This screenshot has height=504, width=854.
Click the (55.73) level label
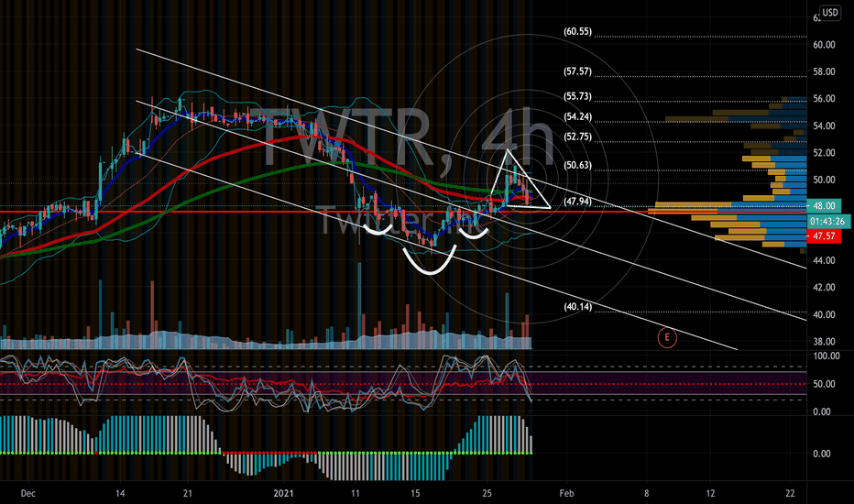577,96
